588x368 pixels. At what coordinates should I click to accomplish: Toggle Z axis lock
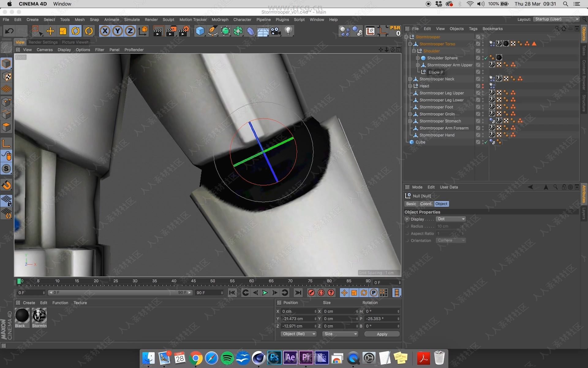tap(130, 31)
